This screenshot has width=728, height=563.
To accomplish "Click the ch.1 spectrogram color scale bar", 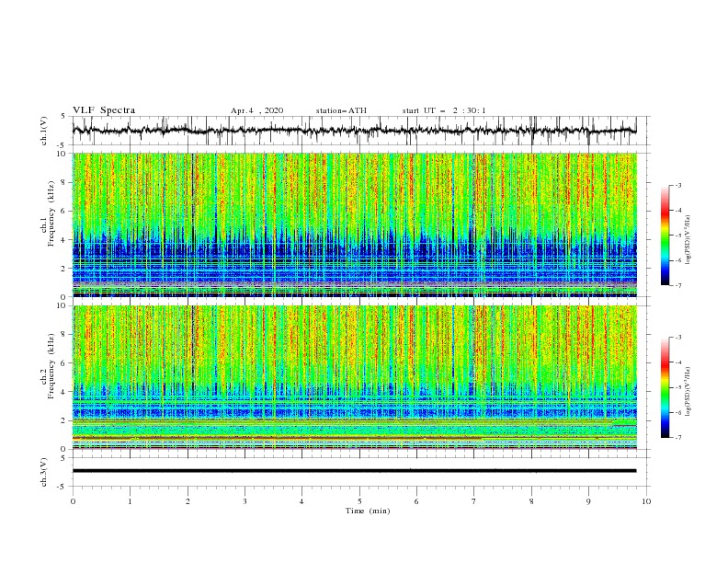I will tap(665, 236).
